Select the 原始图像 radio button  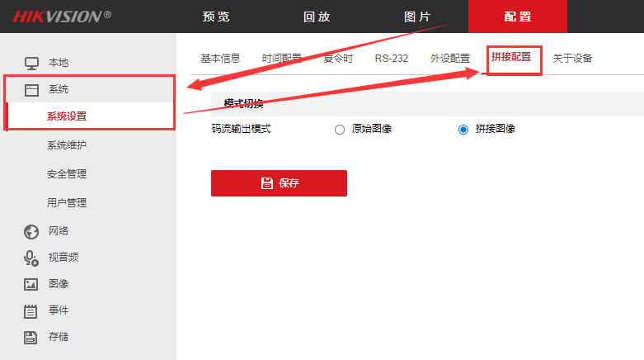[340, 129]
